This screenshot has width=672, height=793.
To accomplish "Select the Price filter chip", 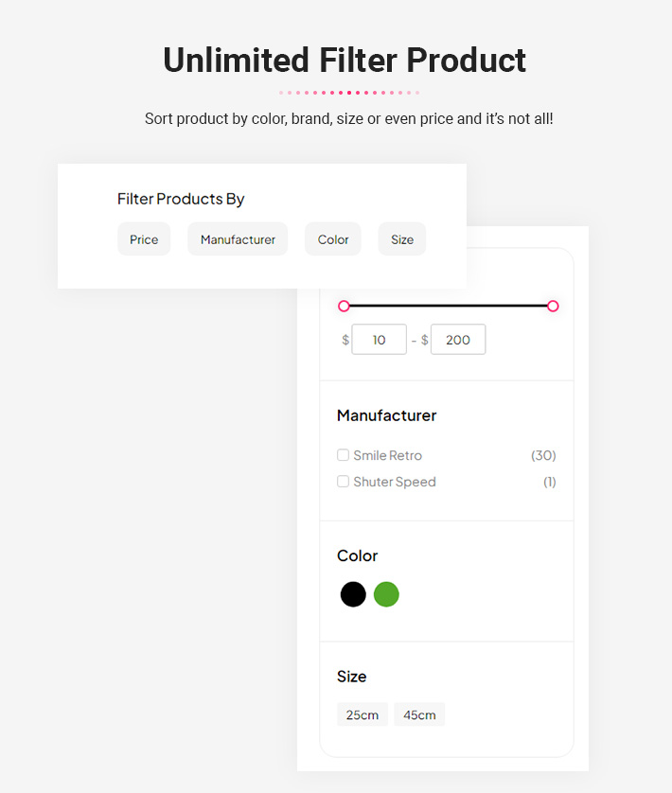I will pyautogui.click(x=144, y=238).
